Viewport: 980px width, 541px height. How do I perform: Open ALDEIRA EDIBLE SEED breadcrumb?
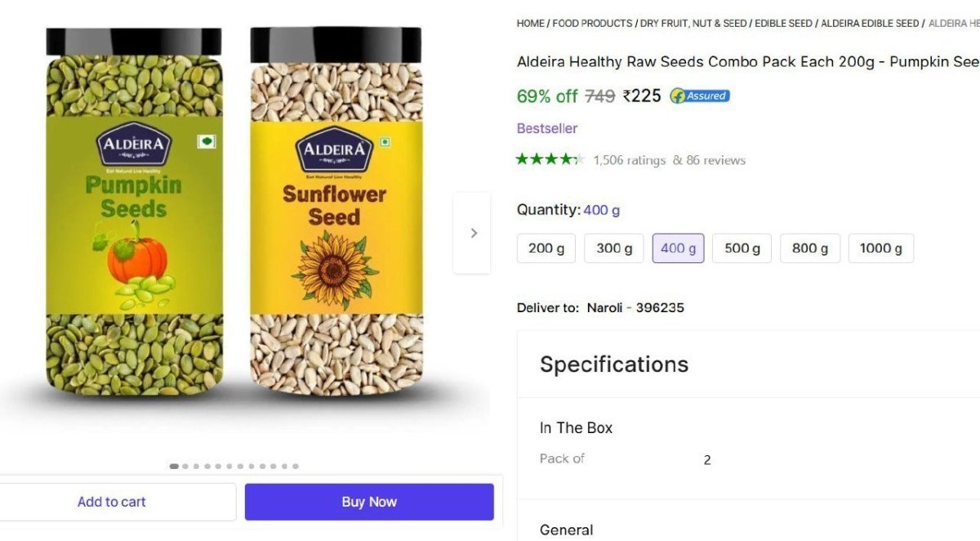pos(870,24)
